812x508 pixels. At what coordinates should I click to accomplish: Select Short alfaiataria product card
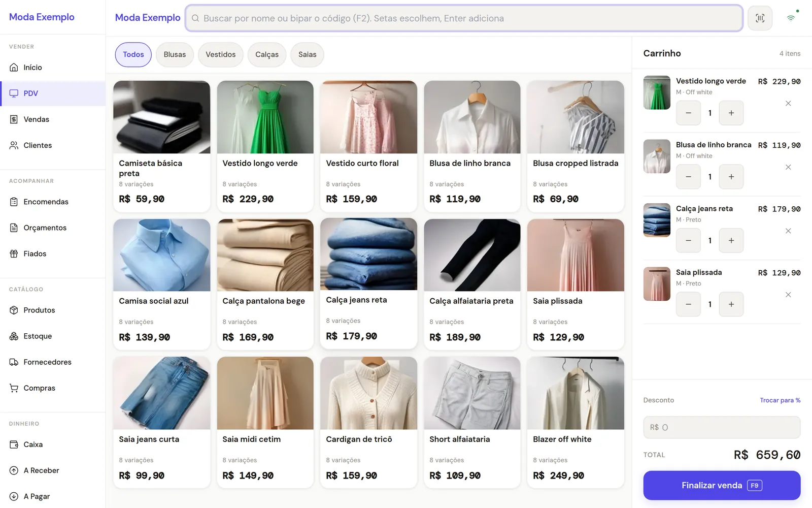click(472, 423)
